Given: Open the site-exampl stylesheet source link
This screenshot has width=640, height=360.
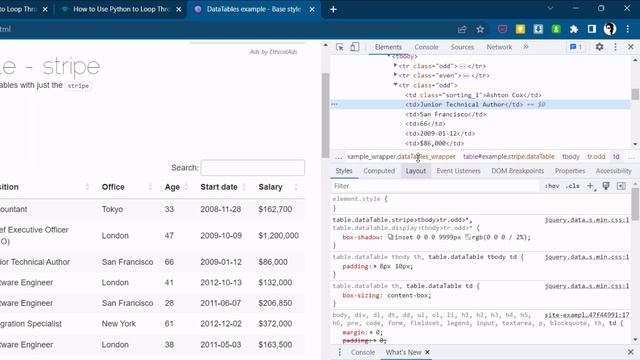Looking at the screenshot, I should 587,315.
